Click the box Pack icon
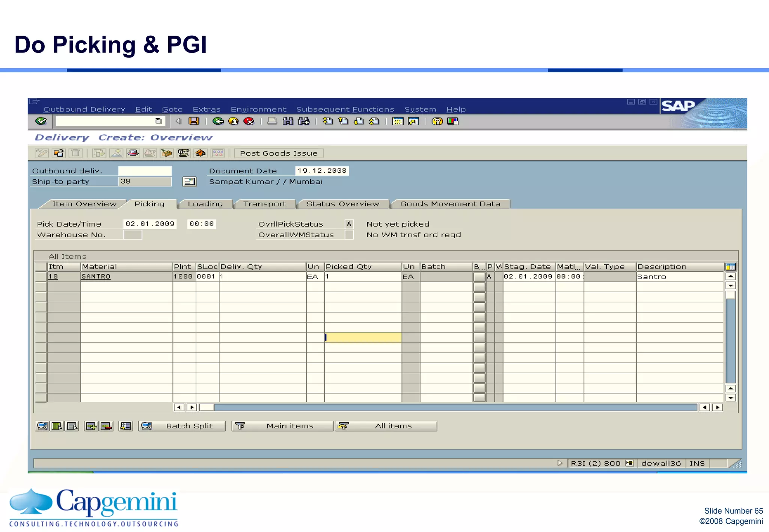Viewport: 769px width, 532px height. (x=166, y=153)
